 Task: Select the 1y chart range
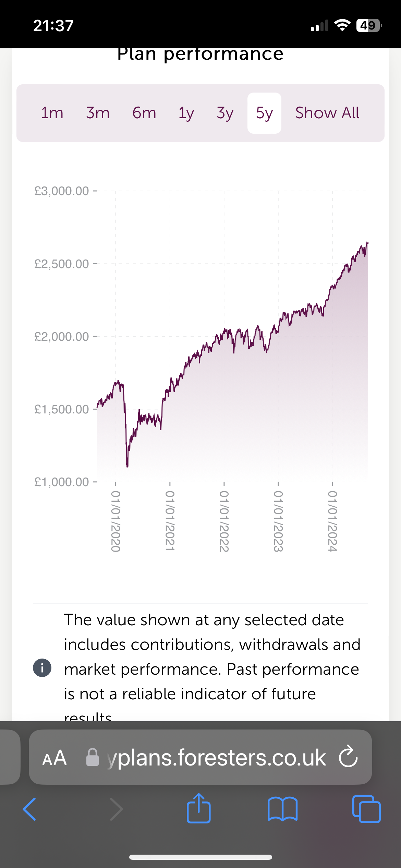click(186, 113)
